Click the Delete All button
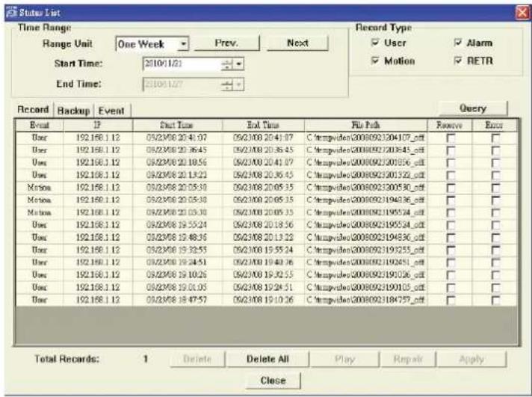 pos(267,359)
